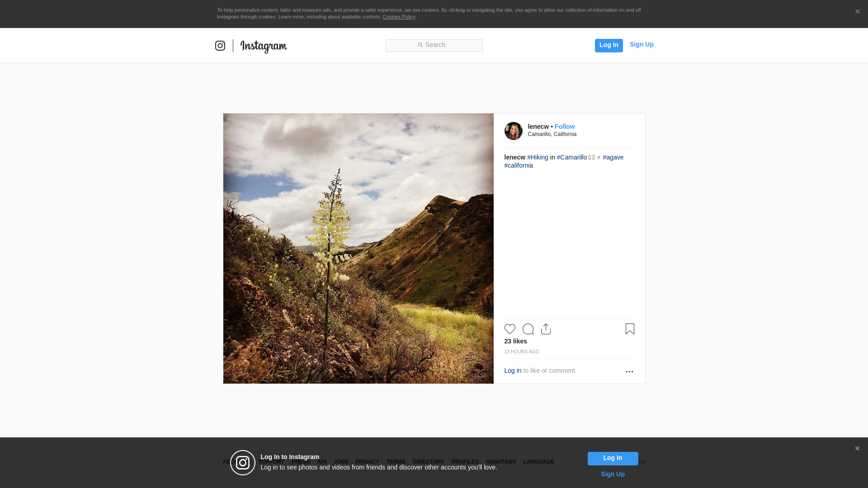Viewport: 868px width, 488px height.
Task: Open the Cookies Policy link
Action: [399, 17]
